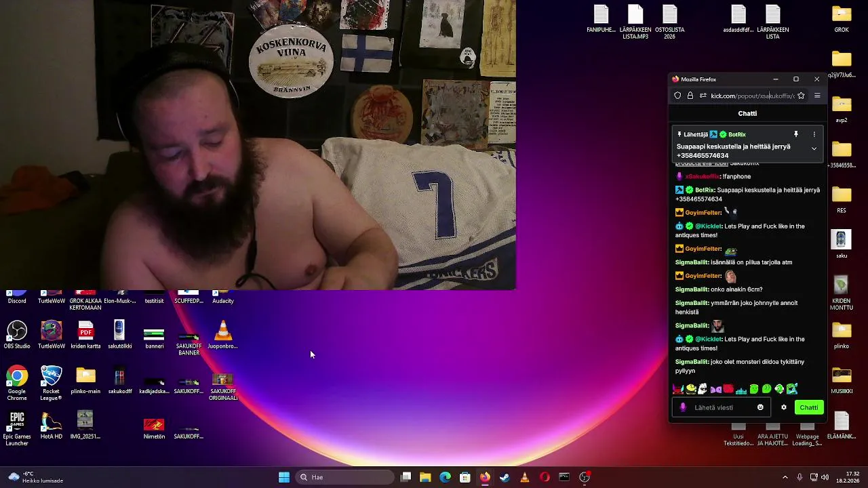Select the KRIDEN MONTTU desktop item
Image resolution: width=868 pixels, height=488 pixels.
pyautogui.click(x=842, y=293)
